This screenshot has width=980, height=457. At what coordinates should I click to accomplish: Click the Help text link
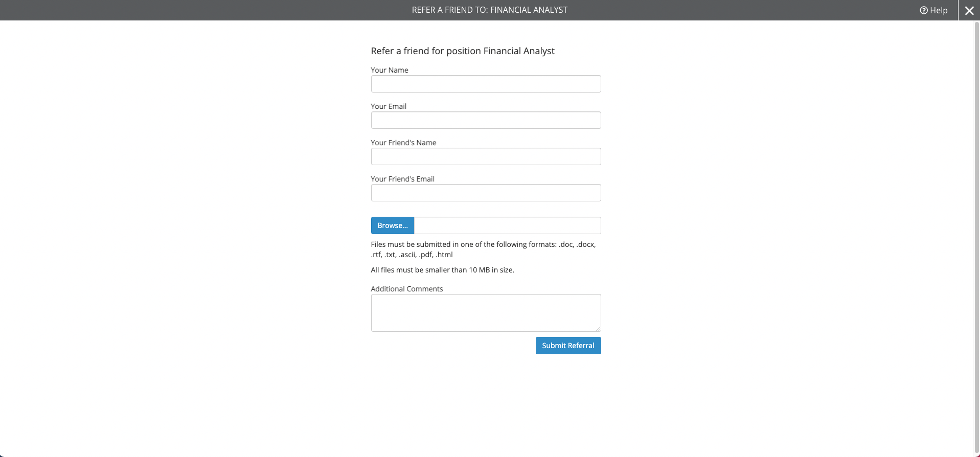tap(939, 10)
